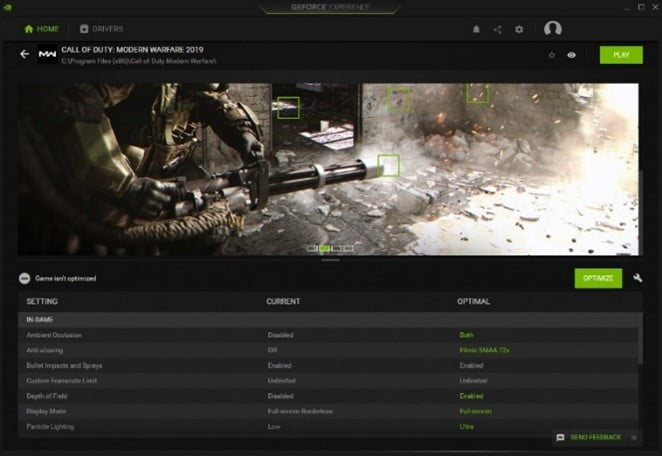Open the user account avatar

553,29
